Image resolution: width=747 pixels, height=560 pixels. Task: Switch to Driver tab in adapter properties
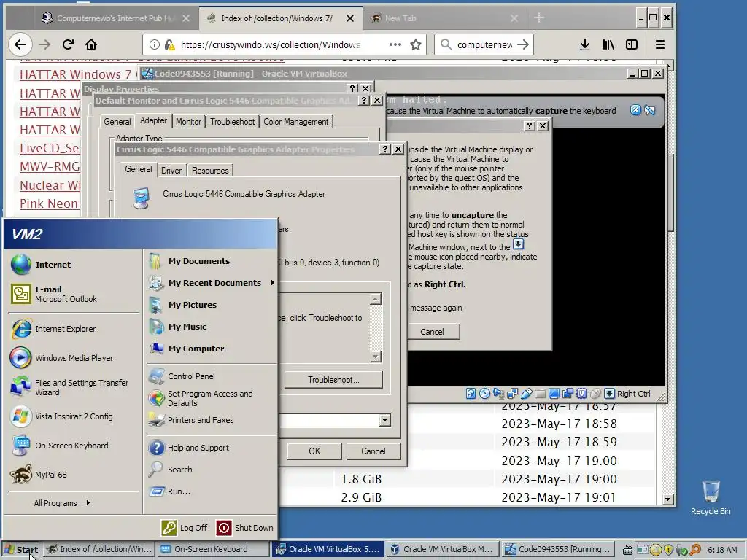click(x=171, y=171)
